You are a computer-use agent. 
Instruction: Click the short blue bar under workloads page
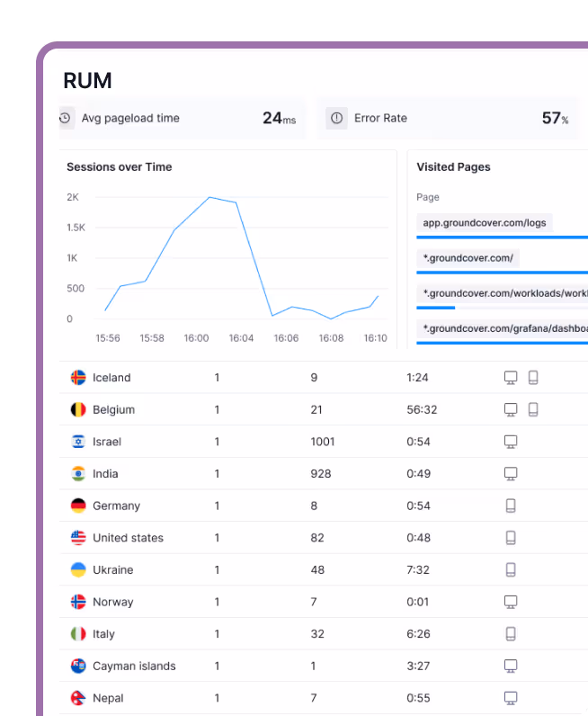pos(435,308)
